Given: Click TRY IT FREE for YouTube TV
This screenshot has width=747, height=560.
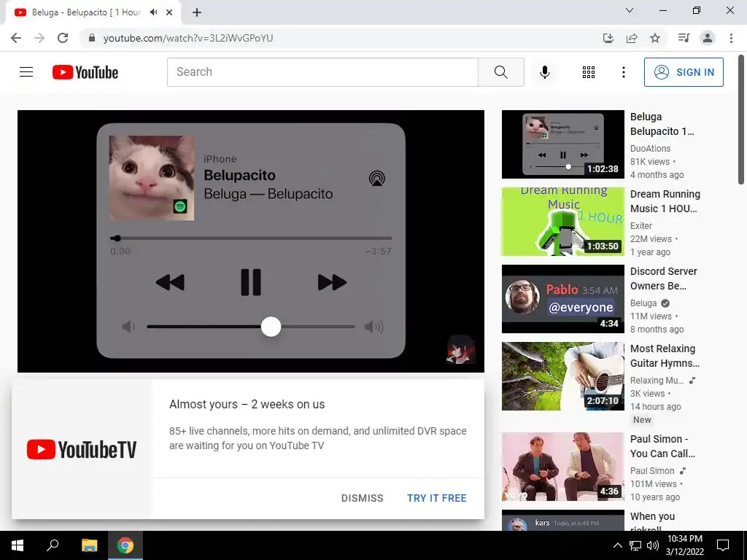Looking at the screenshot, I should click(436, 498).
